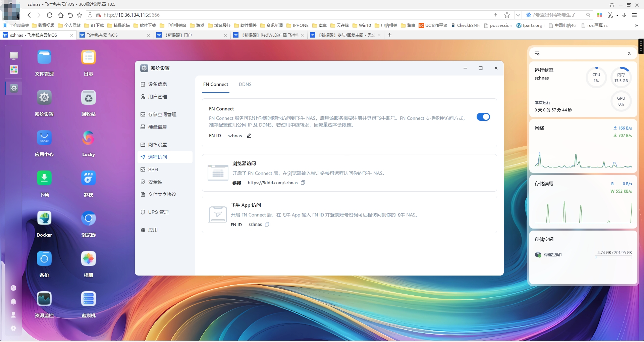Screen dimensions: 644x342
Task: Launch the Lucky app
Action: 89,138
